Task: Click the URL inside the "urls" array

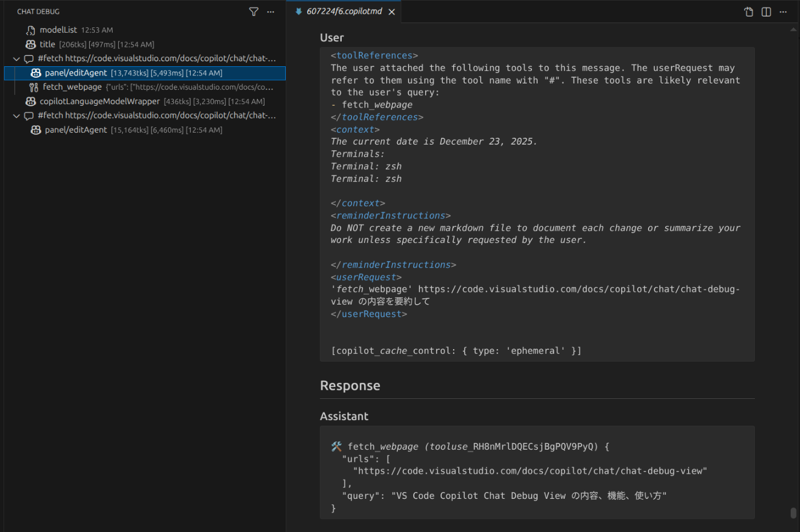Action: 530,471
